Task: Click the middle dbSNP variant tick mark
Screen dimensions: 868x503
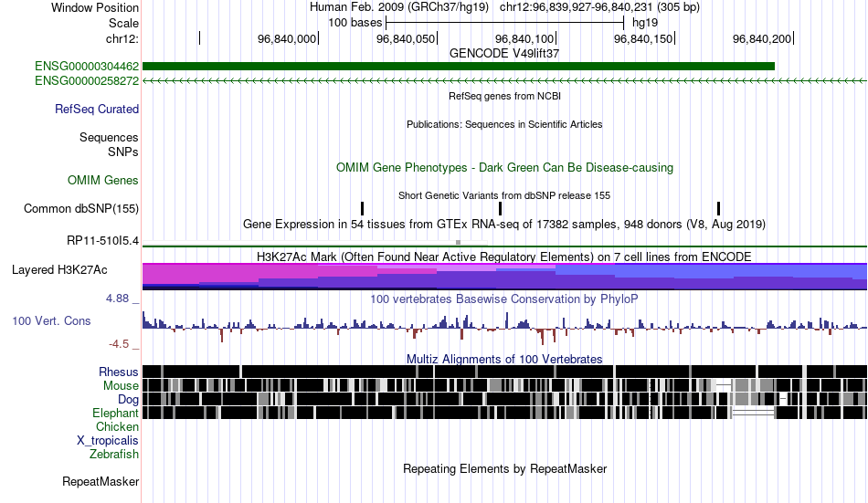Action: click(500, 209)
